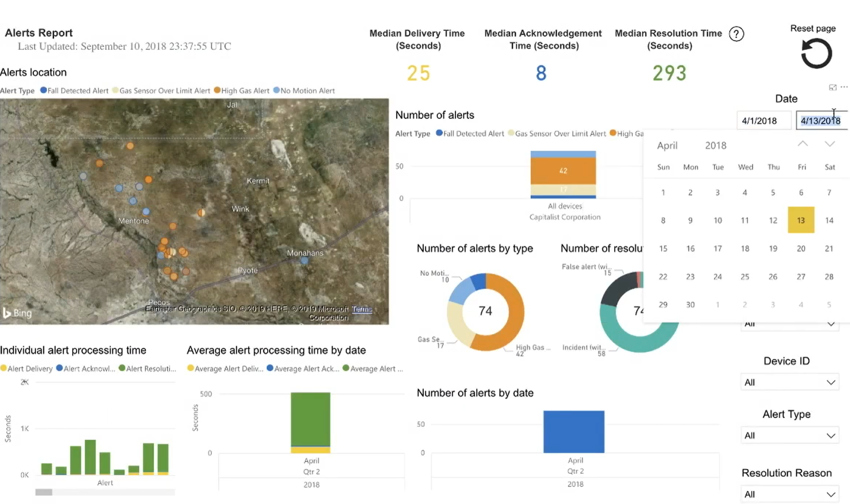850x504 pixels.
Task: Open the focus mode icon above Date
Action: click(x=832, y=87)
